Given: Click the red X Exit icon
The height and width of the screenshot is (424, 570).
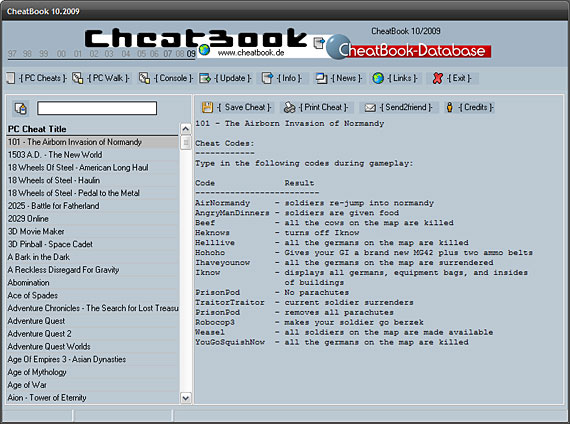Looking at the screenshot, I should click(438, 78).
